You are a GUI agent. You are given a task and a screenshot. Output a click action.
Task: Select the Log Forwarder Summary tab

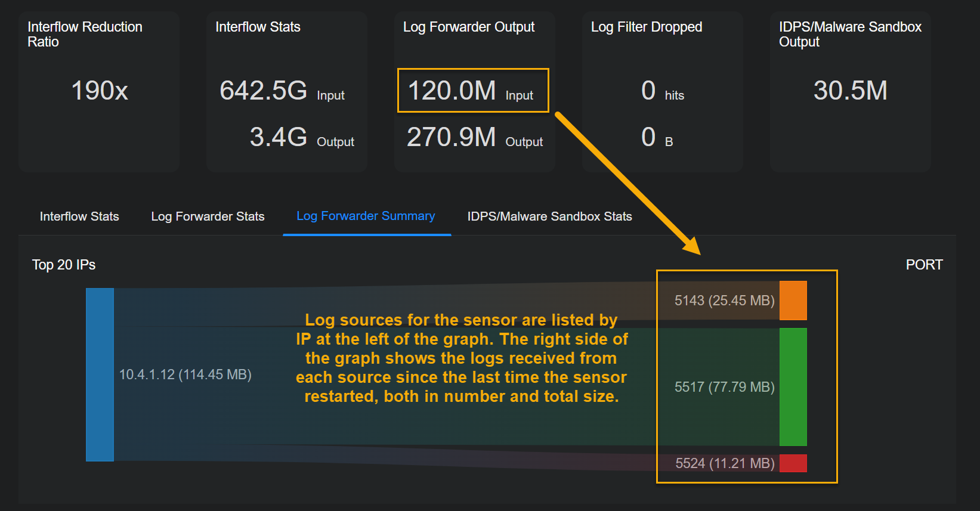click(x=366, y=216)
